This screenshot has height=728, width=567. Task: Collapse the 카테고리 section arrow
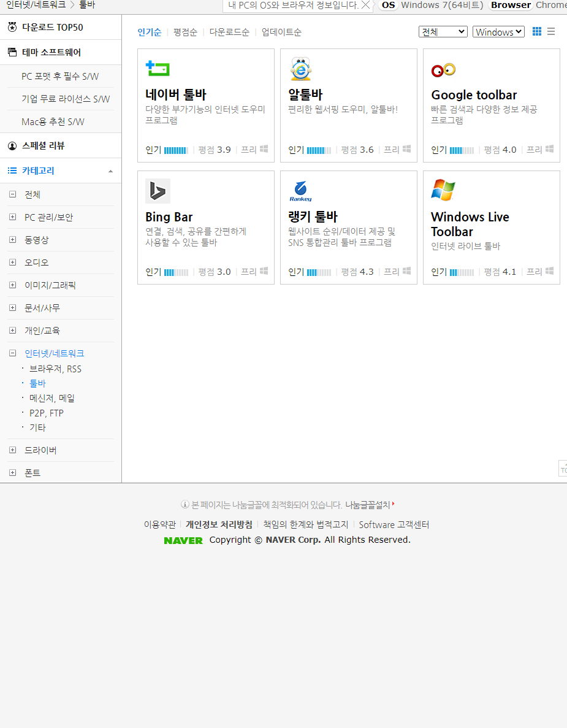pyautogui.click(x=110, y=171)
